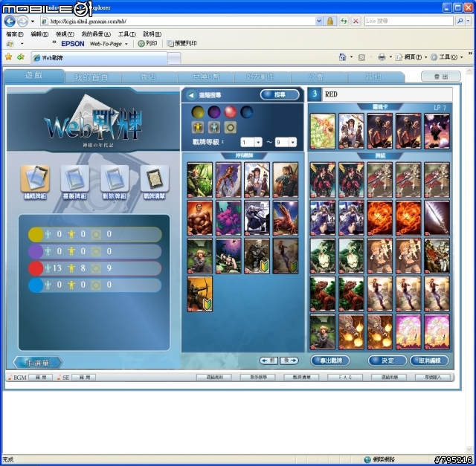The height and width of the screenshot is (466, 476).
Task: Open the 戰牌清單 card list icon
Action: [155, 178]
